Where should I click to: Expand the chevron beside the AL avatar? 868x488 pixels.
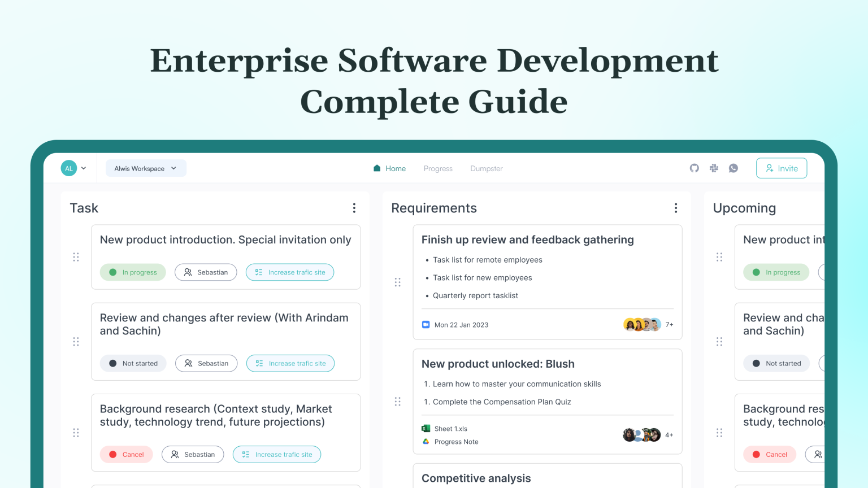point(84,168)
